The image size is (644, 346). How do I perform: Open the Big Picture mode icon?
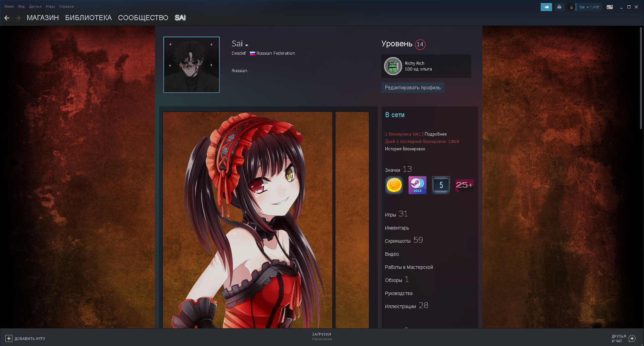pyautogui.click(x=610, y=7)
